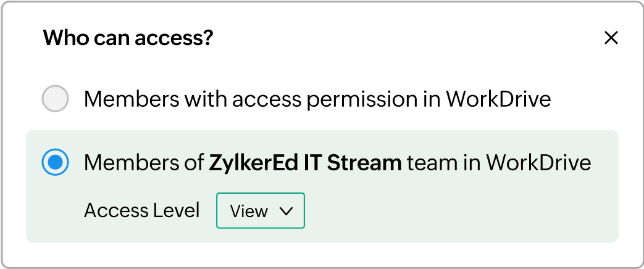Click the bold ZylkerEd IT Stream team name
Viewport: 644px width, 269px height.
(306, 162)
